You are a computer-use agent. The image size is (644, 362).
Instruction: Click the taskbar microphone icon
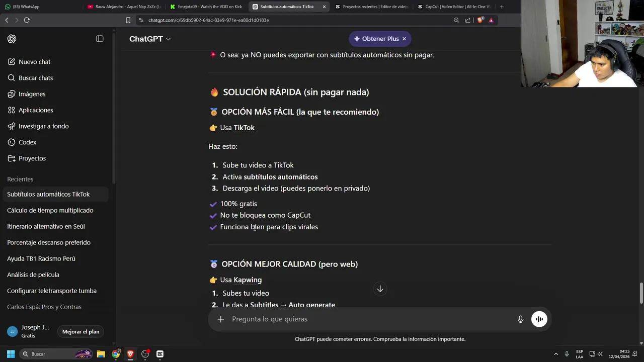(x=567, y=354)
